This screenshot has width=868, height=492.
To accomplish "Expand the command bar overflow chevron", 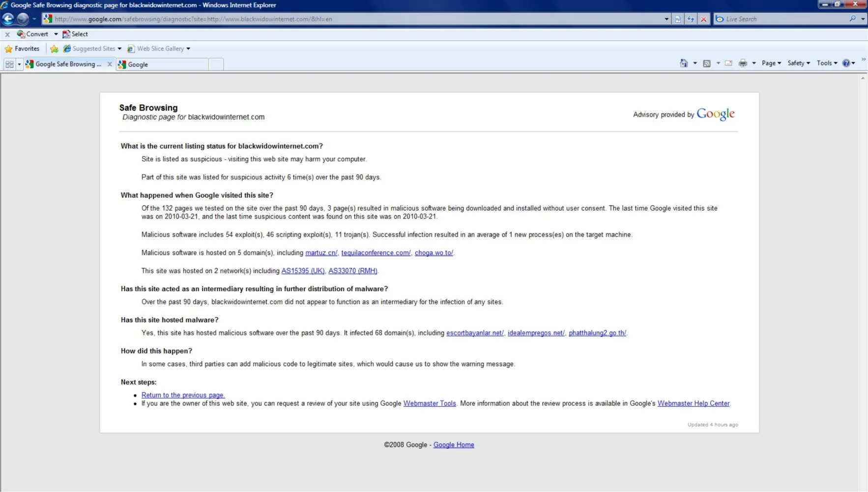I will coord(864,60).
